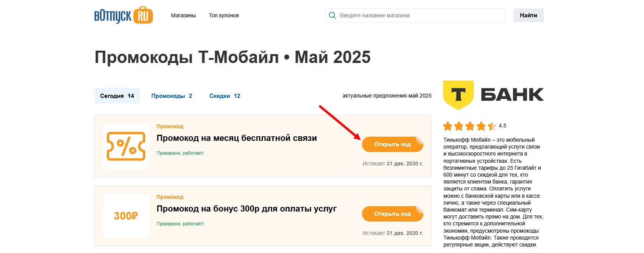Screen dimensions: 644x253
Task: Click expiry date under 300р promo button
Action: [393, 233]
